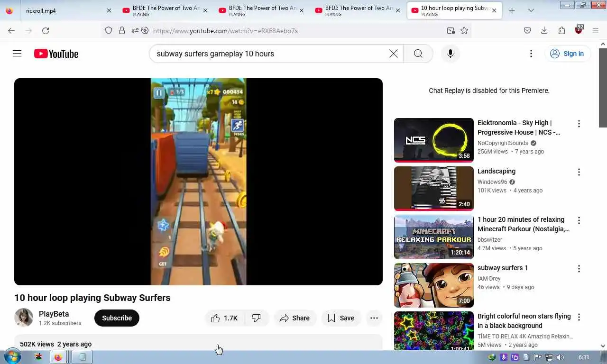This screenshot has width=607, height=364.
Task: Open options menu for Landscaping video
Action: click(x=579, y=172)
